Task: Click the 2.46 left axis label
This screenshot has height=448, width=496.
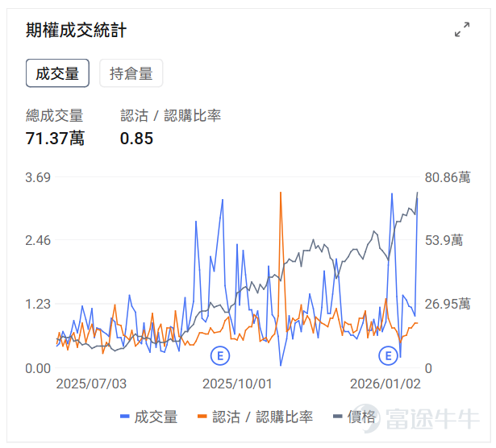Action: coord(38,240)
